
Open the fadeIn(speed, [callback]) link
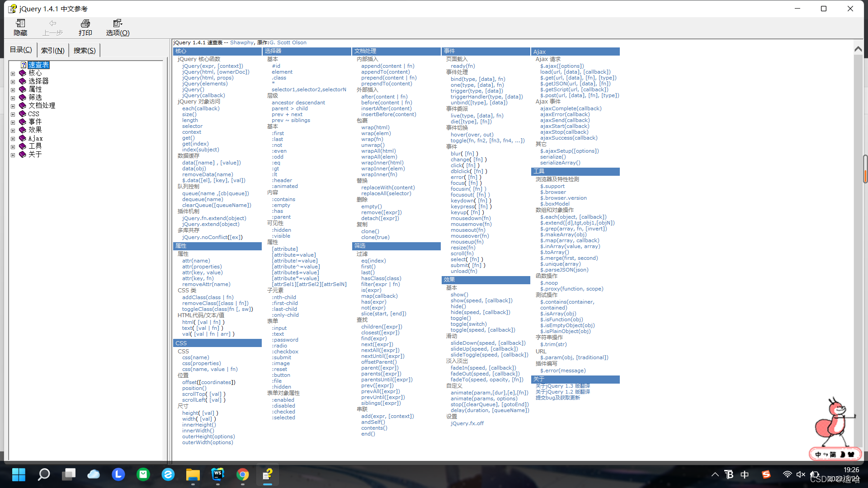(483, 368)
